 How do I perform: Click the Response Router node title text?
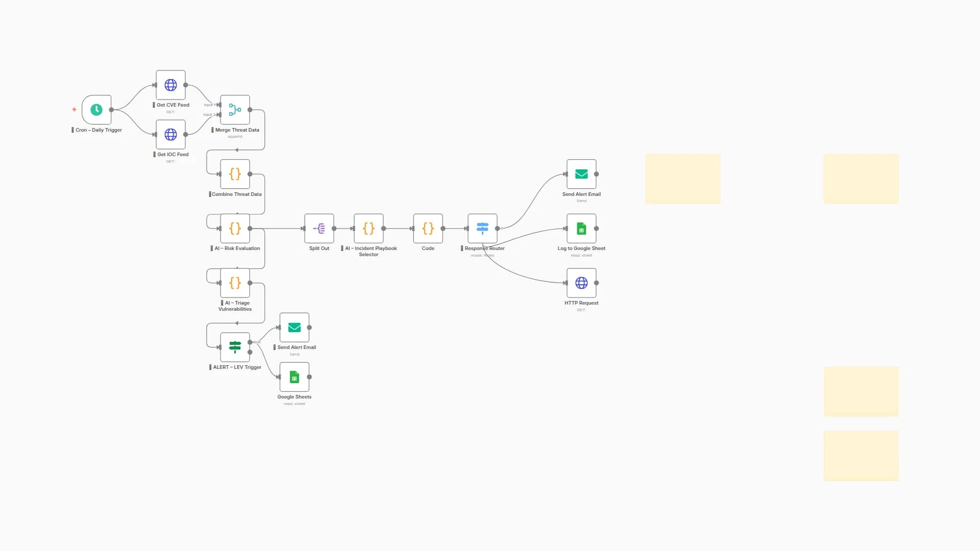484,248
